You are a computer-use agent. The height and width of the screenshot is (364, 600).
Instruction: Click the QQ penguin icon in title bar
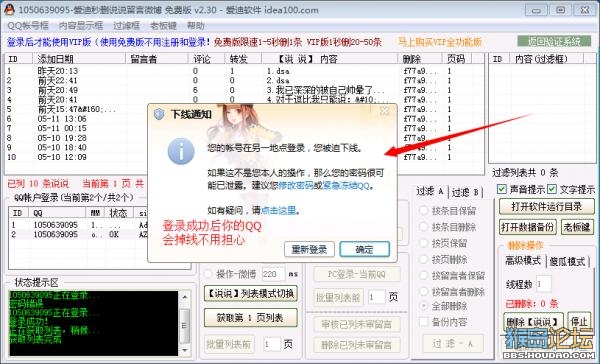coord(8,10)
